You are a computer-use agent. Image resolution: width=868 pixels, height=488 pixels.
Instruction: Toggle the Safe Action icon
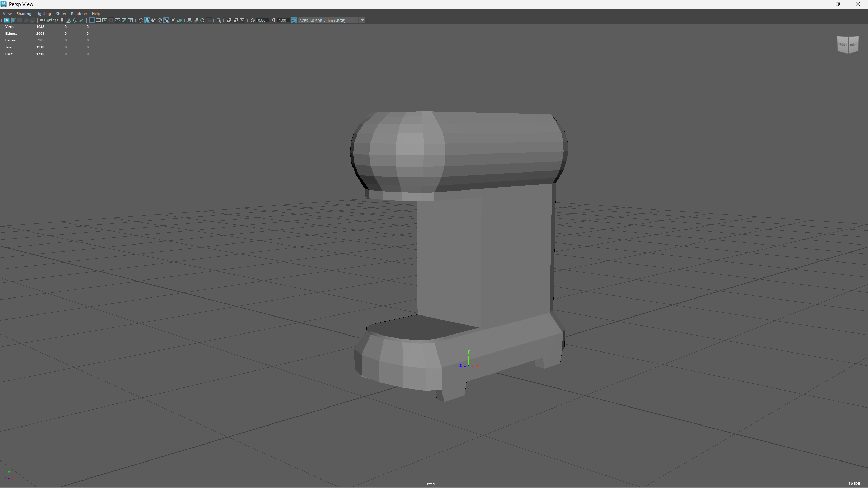point(124,20)
